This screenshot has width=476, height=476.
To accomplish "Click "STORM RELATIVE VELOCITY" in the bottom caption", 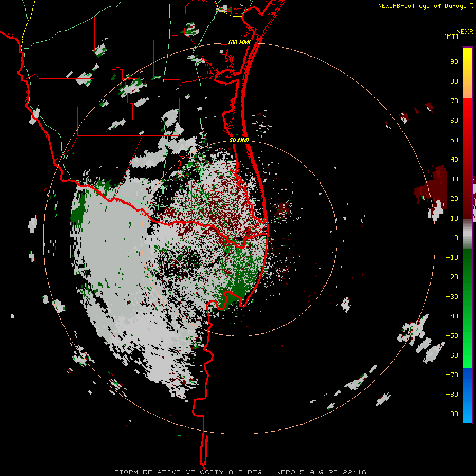I will click(169, 472).
